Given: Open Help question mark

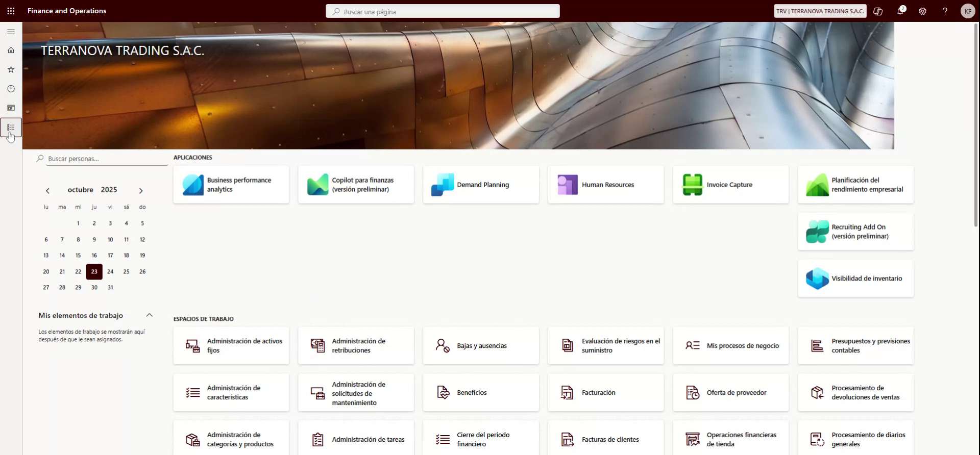Looking at the screenshot, I should (945, 11).
